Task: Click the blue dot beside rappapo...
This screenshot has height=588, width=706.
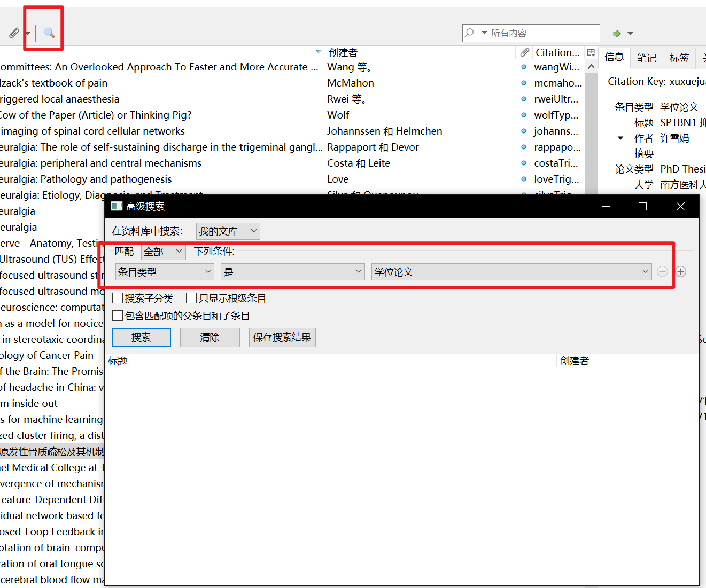Action: (524, 147)
